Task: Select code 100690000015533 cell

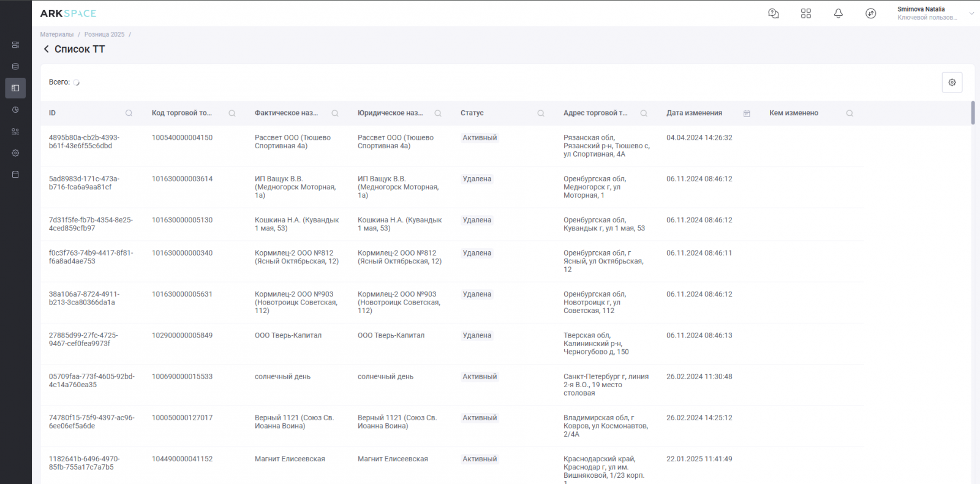Action: [x=182, y=377]
